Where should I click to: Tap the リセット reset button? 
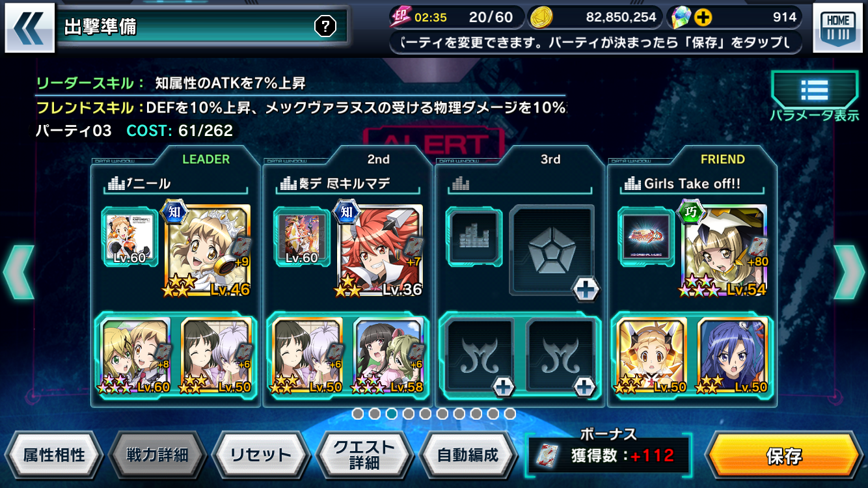[260, 455]
